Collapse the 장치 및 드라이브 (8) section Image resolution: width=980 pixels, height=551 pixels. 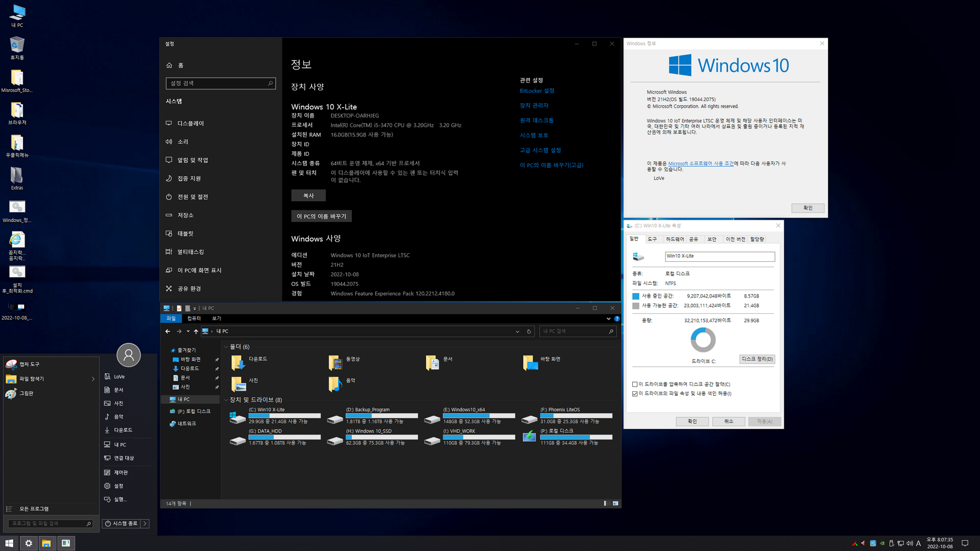pos(226,400)
